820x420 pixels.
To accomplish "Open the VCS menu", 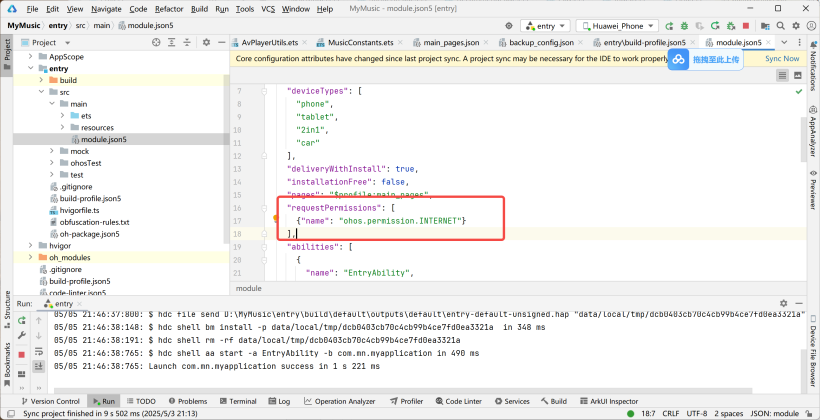I will click(x=268, y=9).
